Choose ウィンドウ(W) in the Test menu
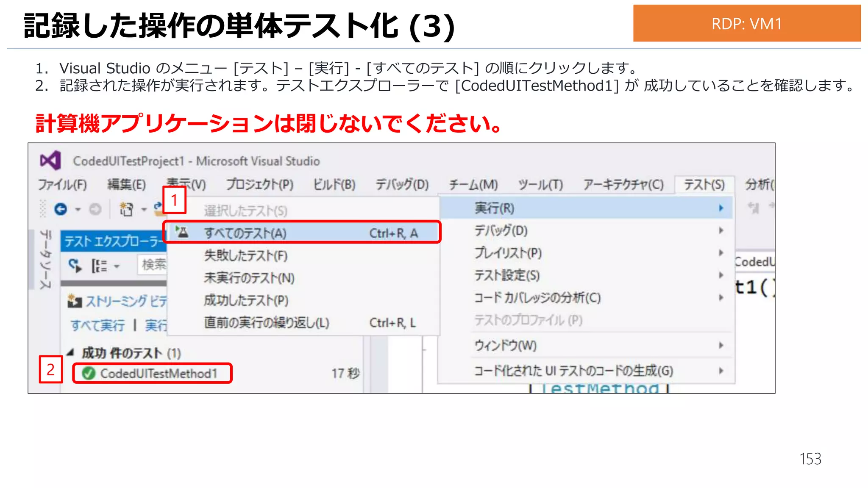Viewport: 868px width, 488px height. pyautogui.click(x=586, y=346)
